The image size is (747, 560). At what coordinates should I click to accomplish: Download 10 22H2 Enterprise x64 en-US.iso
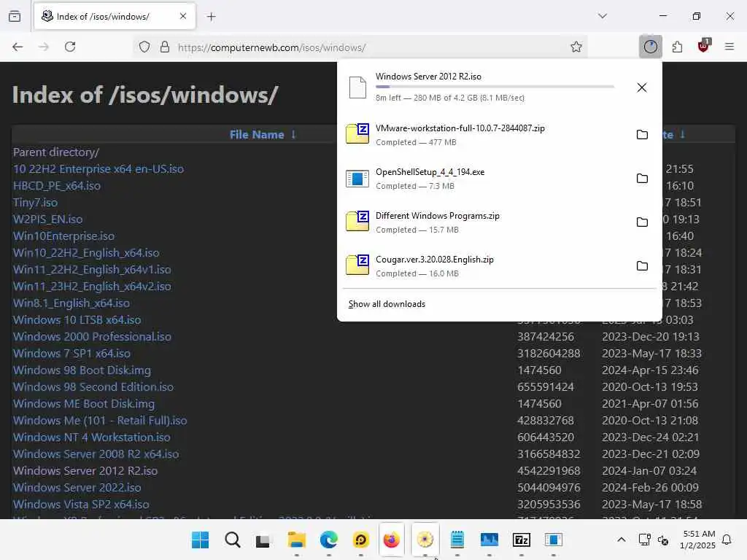(98, 169)
